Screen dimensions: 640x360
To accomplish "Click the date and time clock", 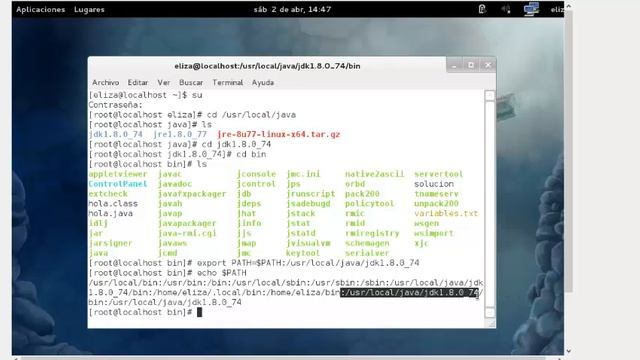I will pyautogui.click(x=292, y=9).
